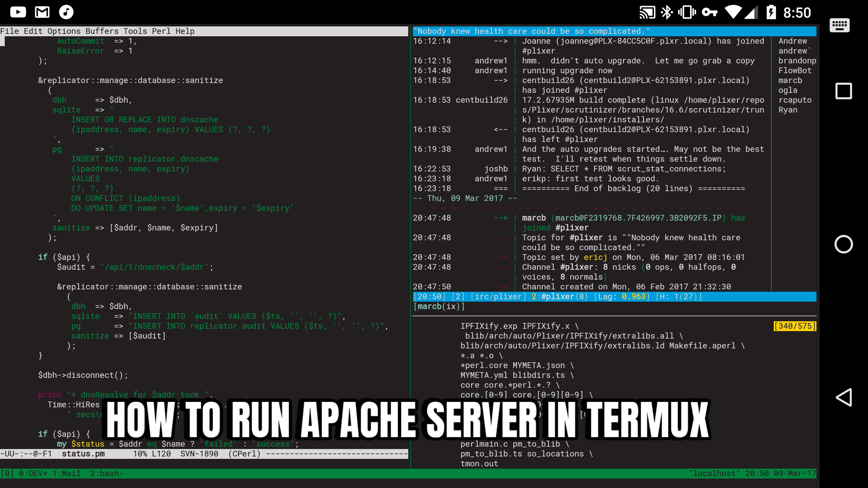Tap the Bluetooth status icon
This screenshot has width=868, height=488.
tap(667, 13)
